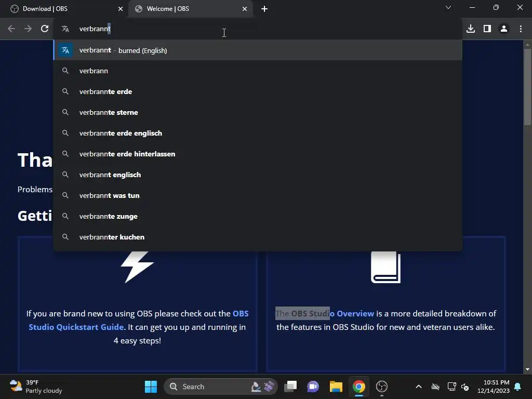Select the 'verbrannt englisch' suggestion
The width and height of the screenshot is (532, 399).
(258, 175)
